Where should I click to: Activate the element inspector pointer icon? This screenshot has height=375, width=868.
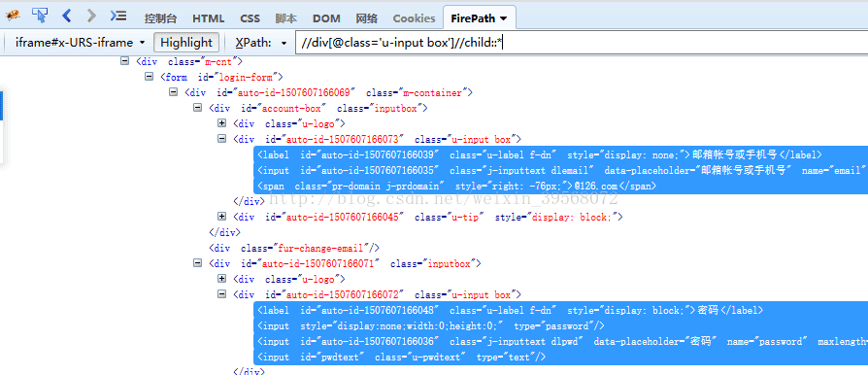point(40,16)
